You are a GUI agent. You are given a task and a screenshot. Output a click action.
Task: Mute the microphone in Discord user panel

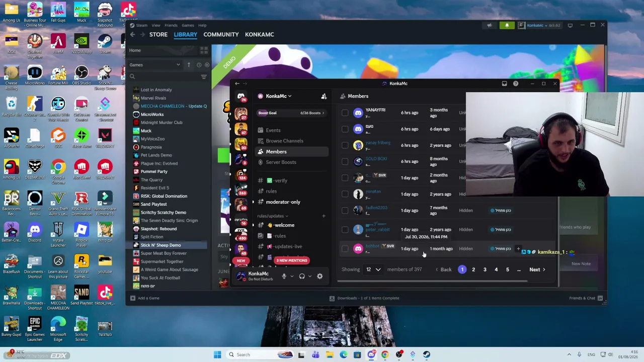tap(284, 276)
